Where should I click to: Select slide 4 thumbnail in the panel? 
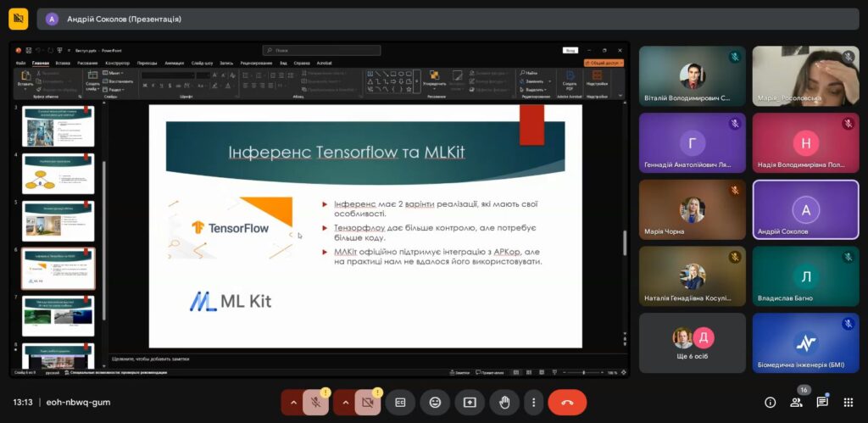tap(58, 174)
